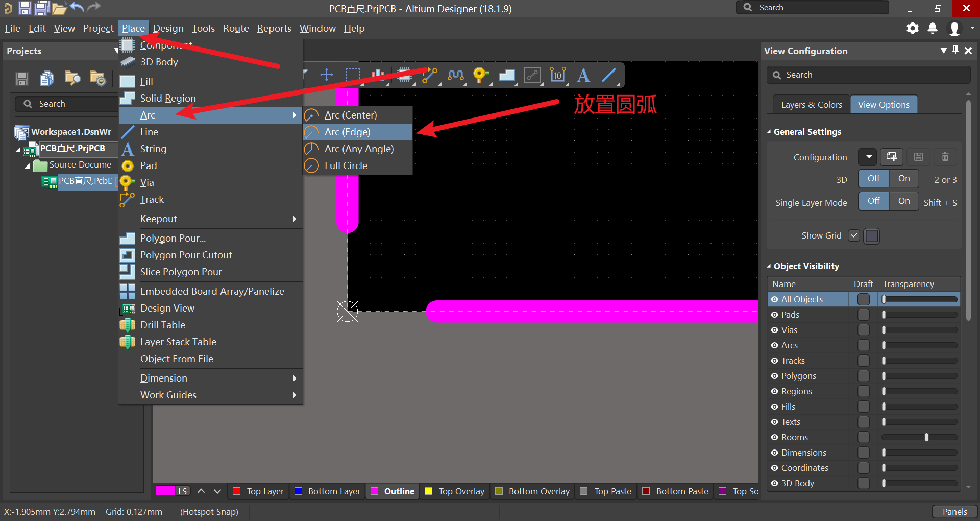Hide Pads in Object Visibility
The width and height of the screenshot is (980, 521).
point(776,315)
